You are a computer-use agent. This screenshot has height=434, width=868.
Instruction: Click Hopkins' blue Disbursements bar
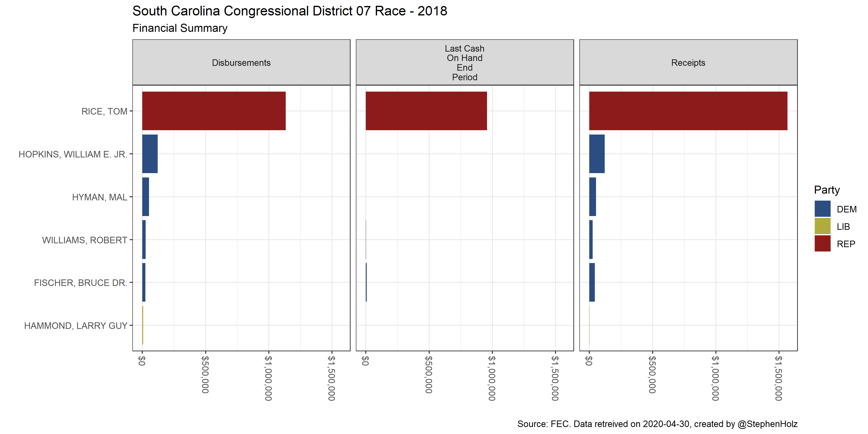click(x=150, y=154)
